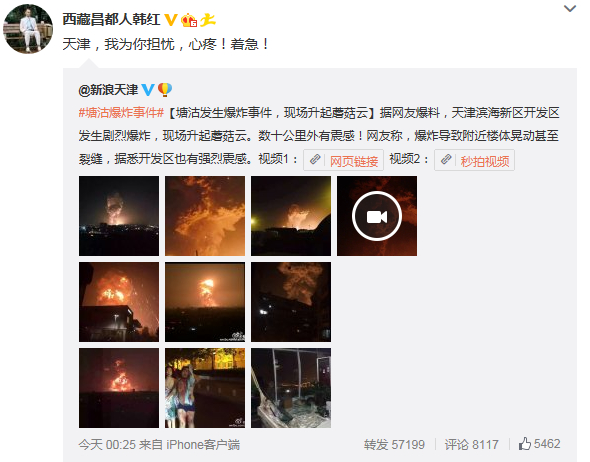Open the 西藏昌都人韩红 profile avatar
The width and height of the screenshot is (590, 462).
[28, 29]
